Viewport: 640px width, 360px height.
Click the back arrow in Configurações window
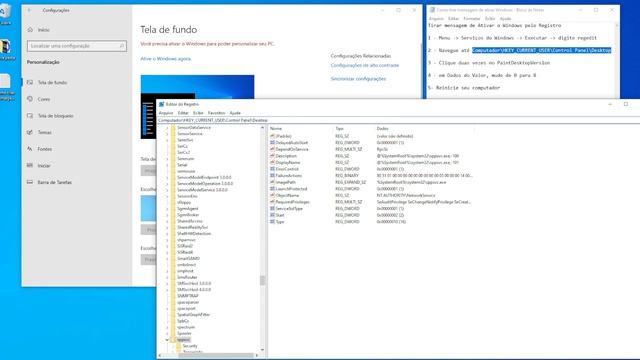[29, 10]
